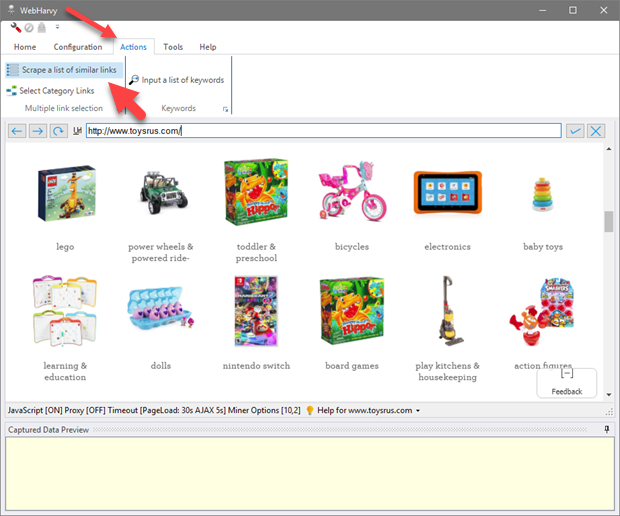Viewport: 620px width, 516px height.
Task: Click the X stop button beside URL
Action: (x=596, y=131)
